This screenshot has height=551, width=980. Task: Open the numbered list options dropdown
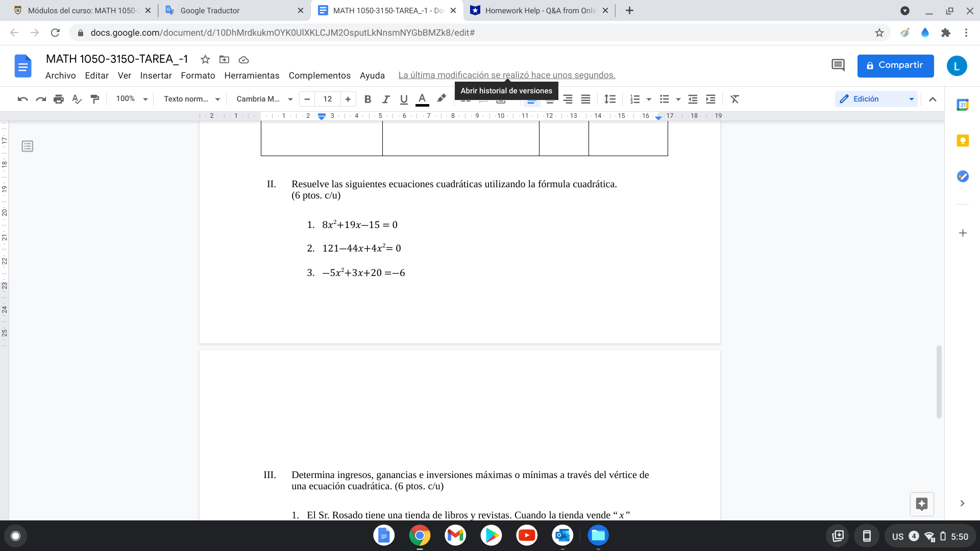649,99
